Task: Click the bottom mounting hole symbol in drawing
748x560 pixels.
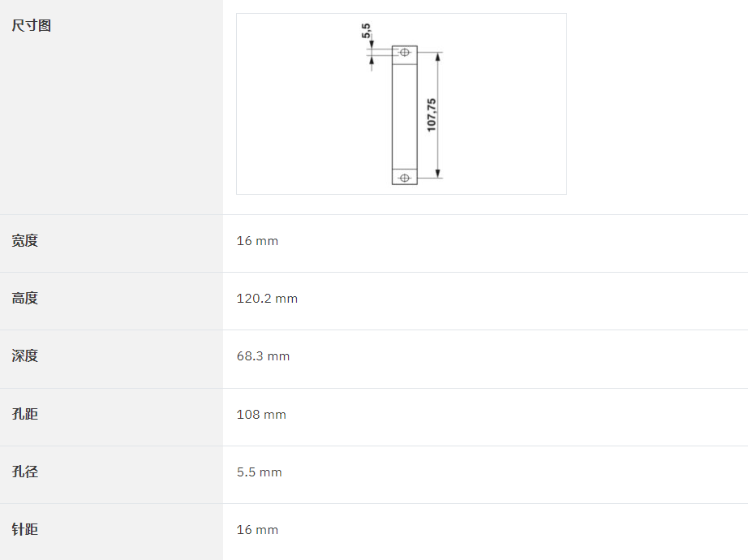Action: point(405,178)
